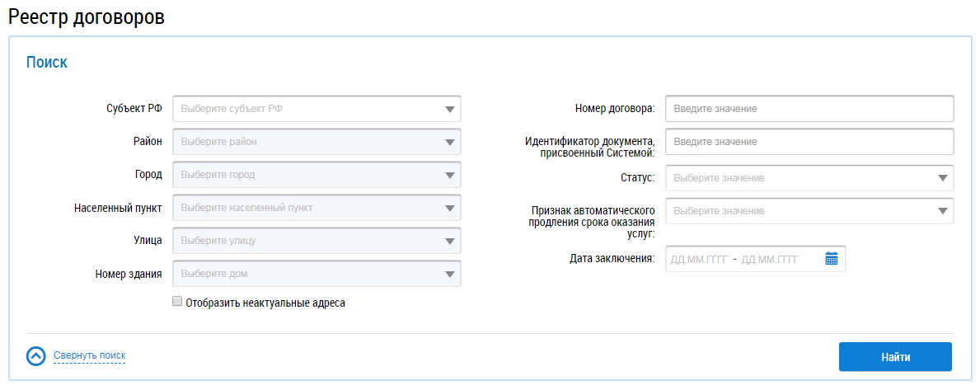Expand the Выберите город dropdown
The image size is (980, 390).
pyautogui.click(x=317, y=175)
